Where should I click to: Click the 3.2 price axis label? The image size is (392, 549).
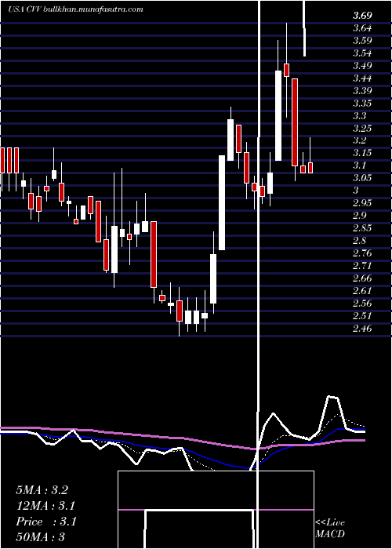360,140
